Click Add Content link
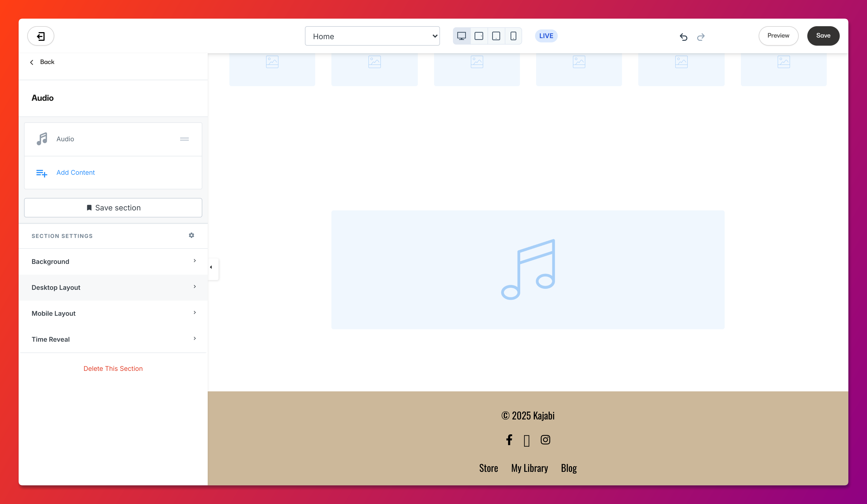This screenshot has height=504, width=867. click(x=75, y=172)
